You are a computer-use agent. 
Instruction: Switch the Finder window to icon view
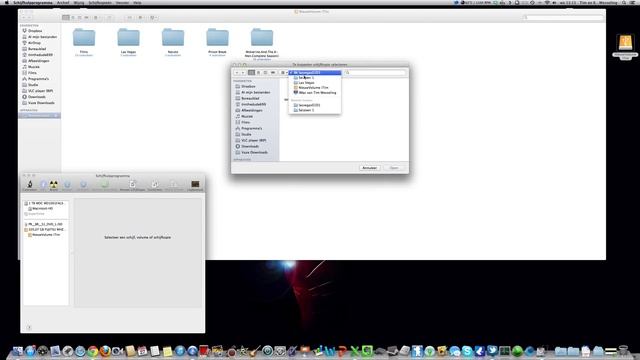(x=66, y=18)
